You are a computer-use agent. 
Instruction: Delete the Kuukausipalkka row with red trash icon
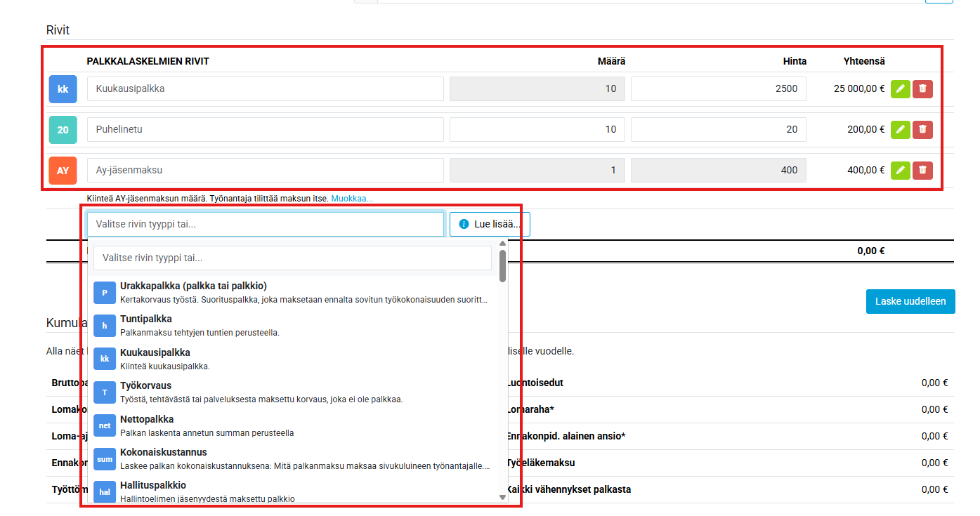tap(922, 89)
